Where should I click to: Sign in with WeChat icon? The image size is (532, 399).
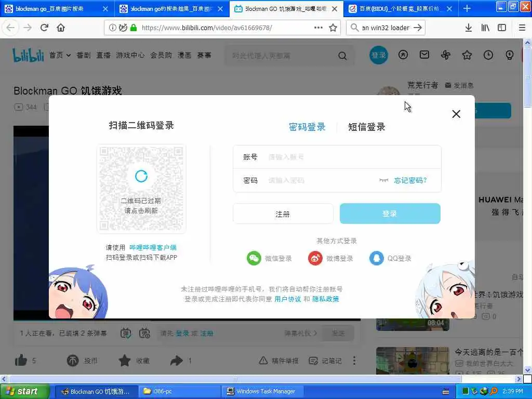[254, 258]
